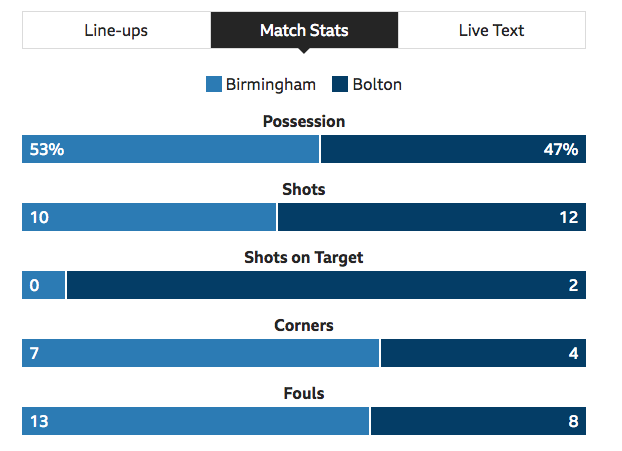Click the Birmingham legend label
The height and width of the screenshot is (451, 622).
coord(271,84)
